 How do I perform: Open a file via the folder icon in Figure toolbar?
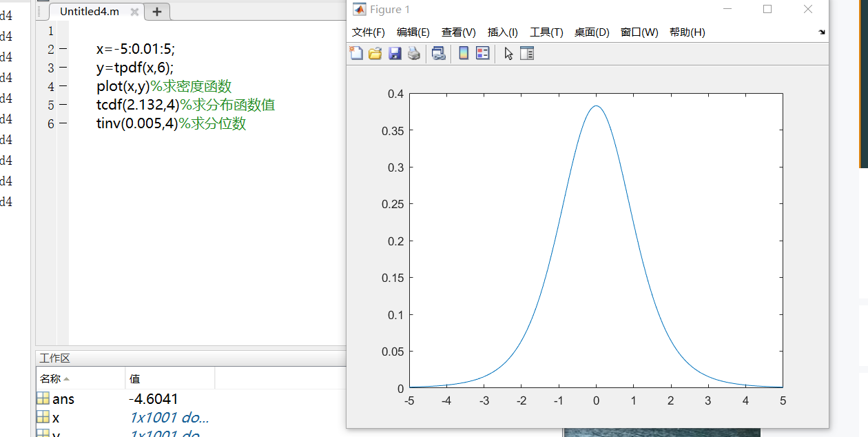point(375,53)
